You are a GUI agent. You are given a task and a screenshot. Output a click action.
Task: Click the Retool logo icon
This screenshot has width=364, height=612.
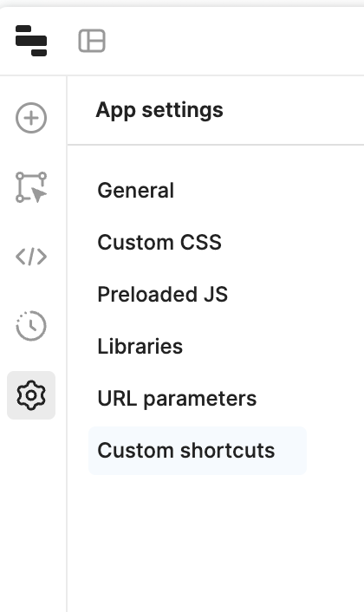click(31, 41)
